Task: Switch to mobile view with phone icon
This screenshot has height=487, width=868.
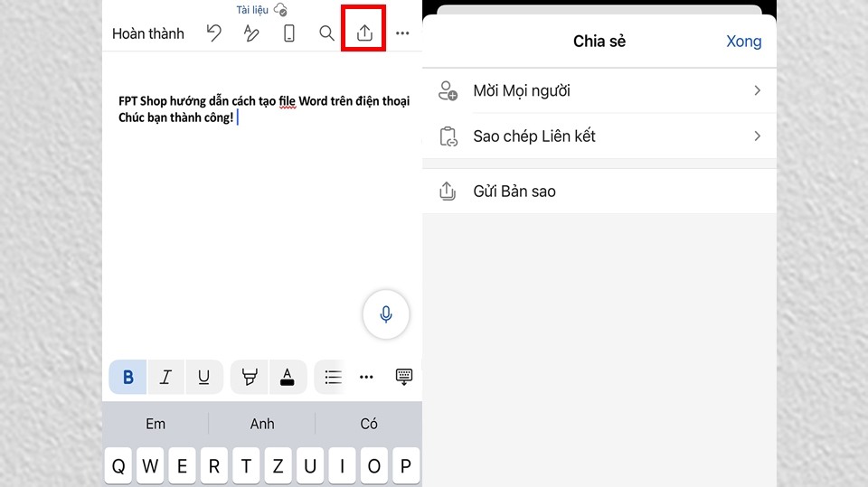Action: [289, 33]
